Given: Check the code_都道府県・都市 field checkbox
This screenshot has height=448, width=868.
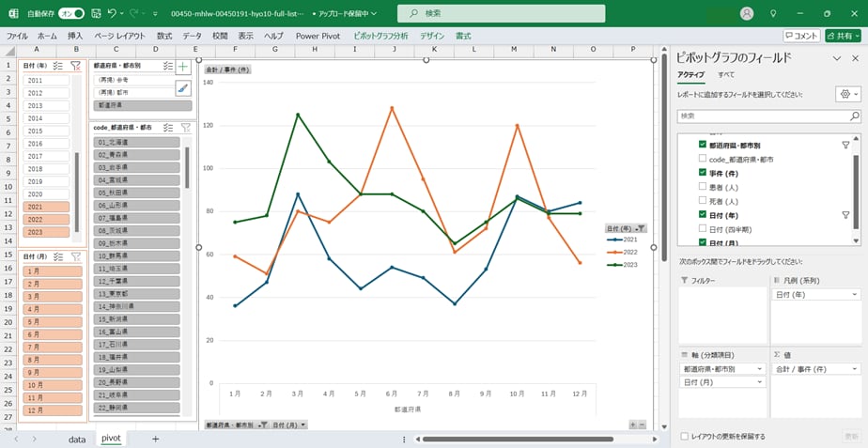Looking at the screenshot, I should [703, 159].
